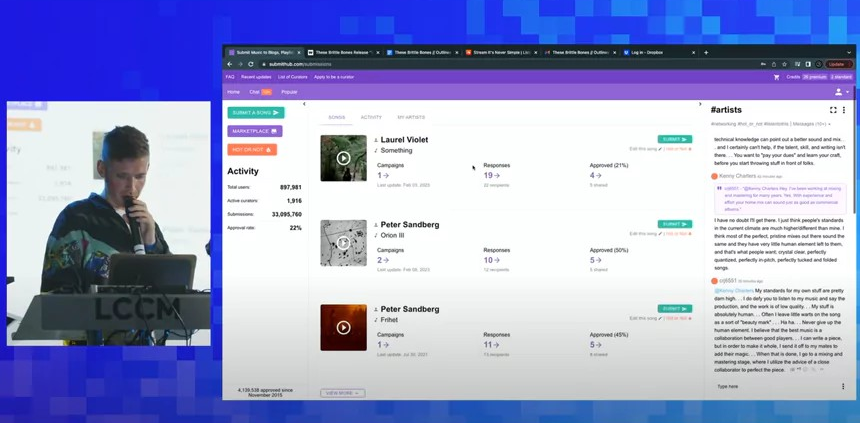View the 5 approvals for Orion III
The image size is (860, 423).
(596, 260)
